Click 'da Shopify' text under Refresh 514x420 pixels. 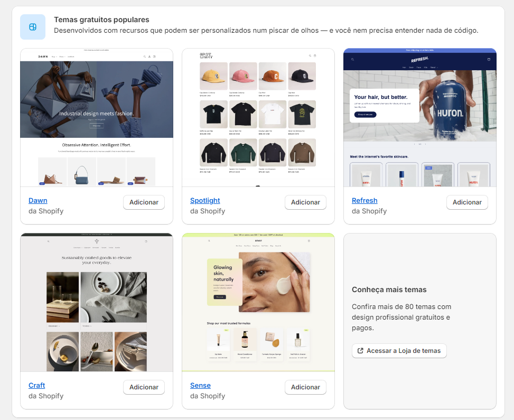[x=369, y=211]
